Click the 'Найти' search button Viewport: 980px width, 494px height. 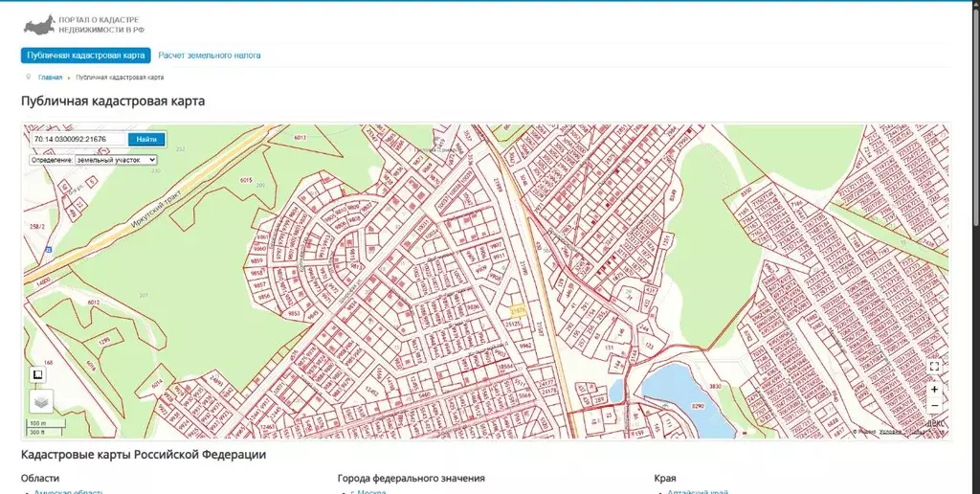pyautogui.click(x=146, y=139)
